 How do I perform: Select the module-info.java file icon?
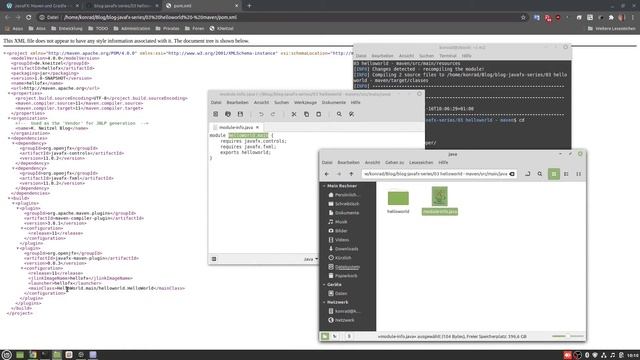click(x=440, y=196)
